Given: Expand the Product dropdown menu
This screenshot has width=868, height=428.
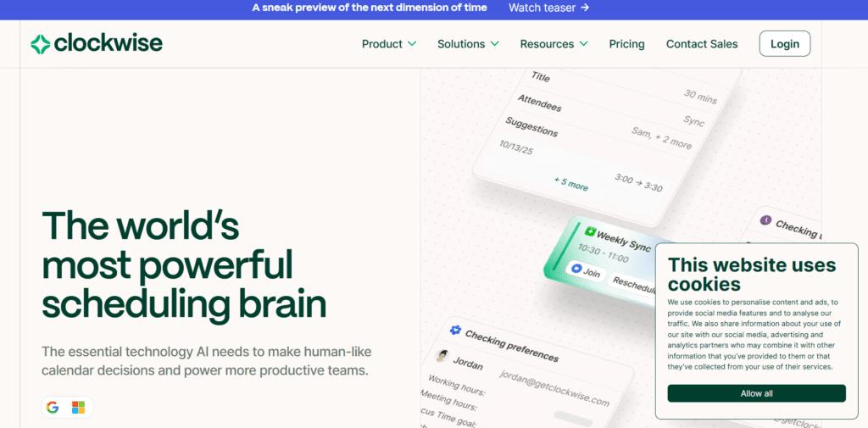Looking at the screenshot, I should pos(388,44).
